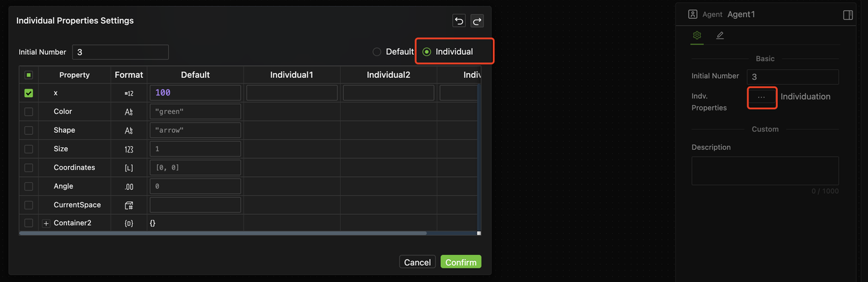Screen dimensions: 868x282
Task: Click the Individual1 column header
Action: coord(292,75)
